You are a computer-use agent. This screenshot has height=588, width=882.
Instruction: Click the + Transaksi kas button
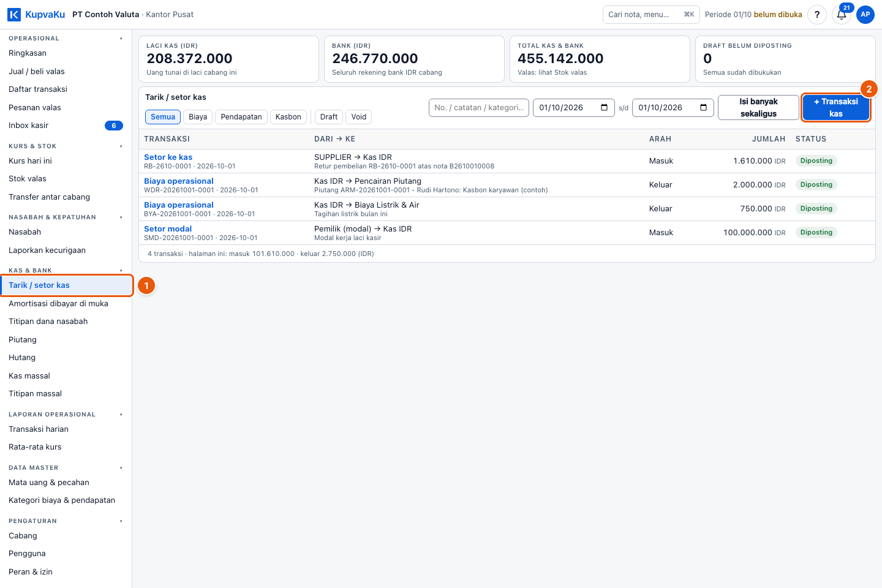point(836,108)
